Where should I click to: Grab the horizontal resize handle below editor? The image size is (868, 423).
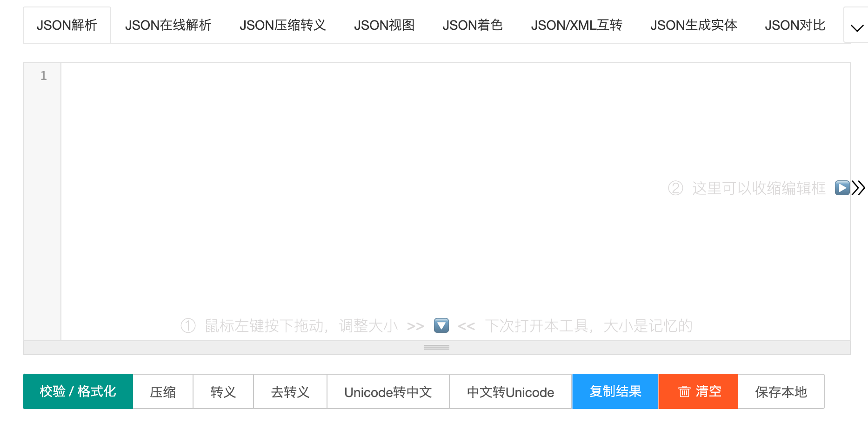[x=437, y=347]
